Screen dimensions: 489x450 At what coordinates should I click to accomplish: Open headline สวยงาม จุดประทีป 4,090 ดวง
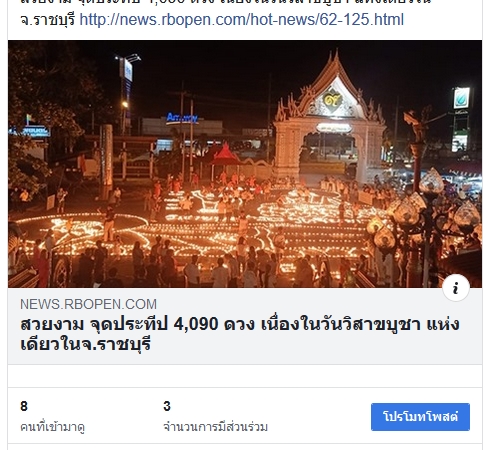tap(240, 334)
